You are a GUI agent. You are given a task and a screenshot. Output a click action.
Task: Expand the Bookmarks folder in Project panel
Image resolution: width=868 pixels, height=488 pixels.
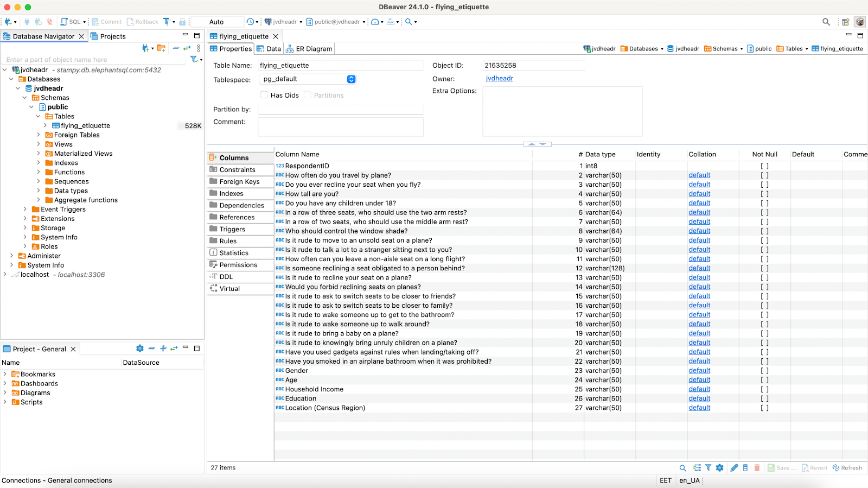(x=5, y=374)
